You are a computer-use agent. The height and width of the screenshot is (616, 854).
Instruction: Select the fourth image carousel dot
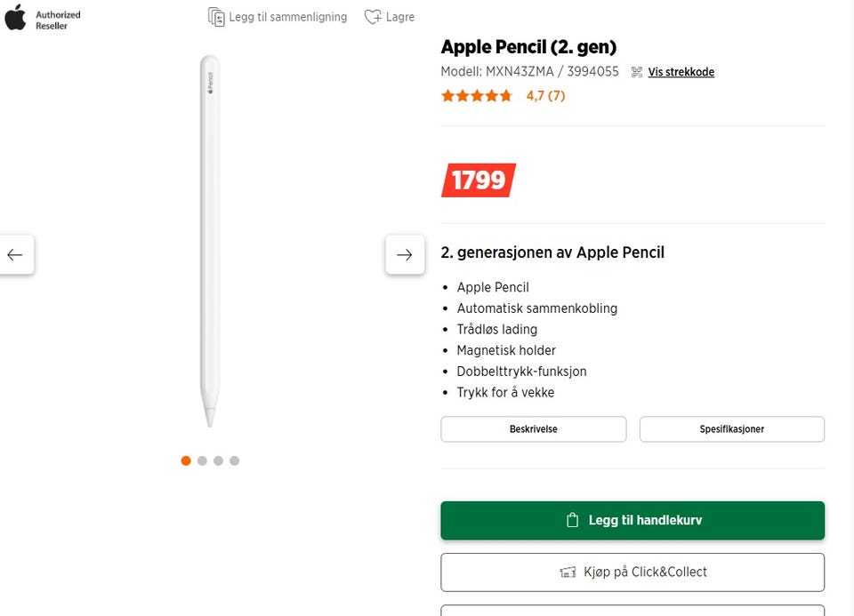point(234,460)
